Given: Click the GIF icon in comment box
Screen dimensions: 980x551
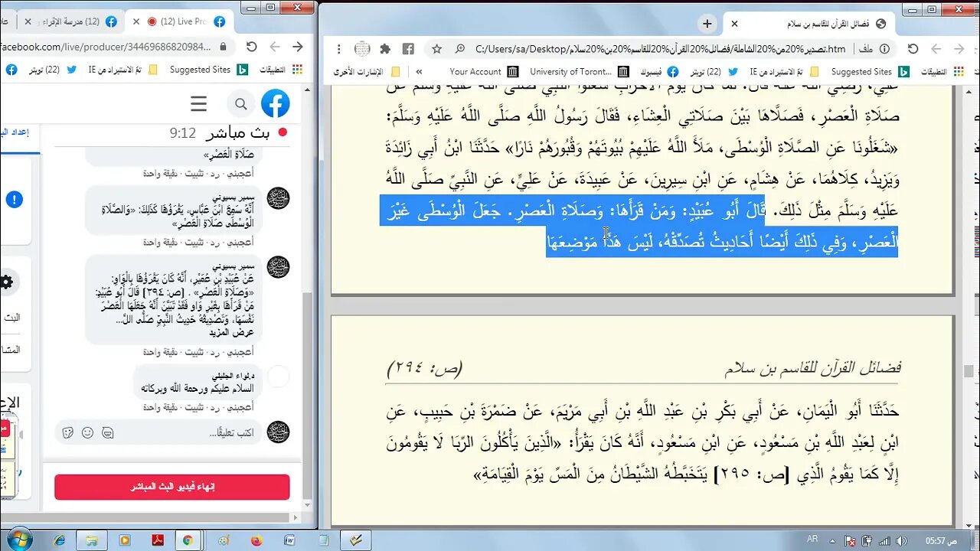Looking at the screenshot, I should 107,432.
